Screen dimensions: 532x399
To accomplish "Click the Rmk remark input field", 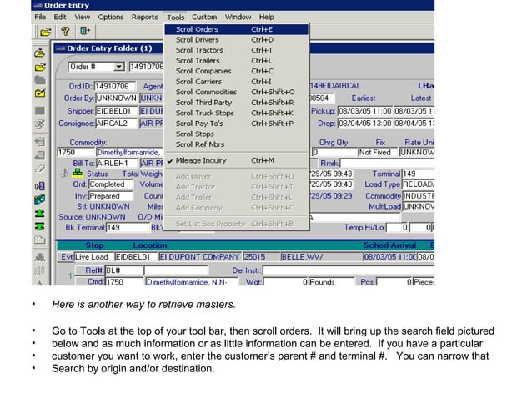I will [x=387, y=164].
